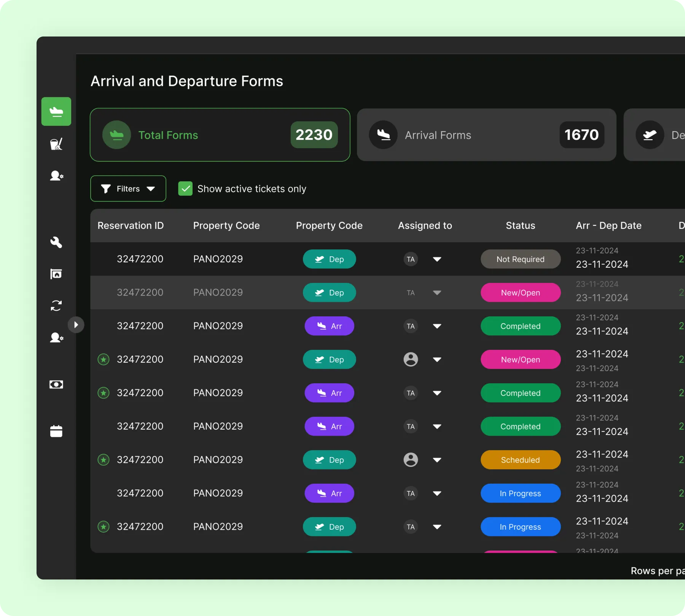This screenshot has height=616, width=685.
Task: Click the New/Open pill in the starred row
Action: coord(521,360)
